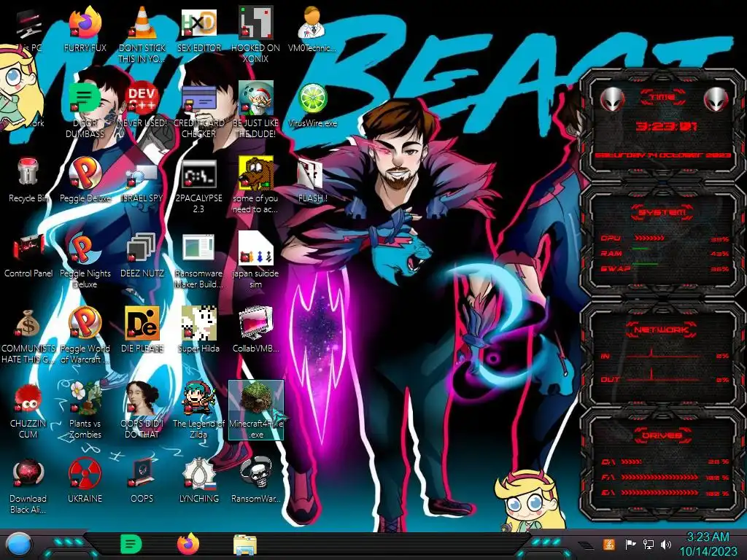Open the Action Center flag tray icon

pos(630,544)
